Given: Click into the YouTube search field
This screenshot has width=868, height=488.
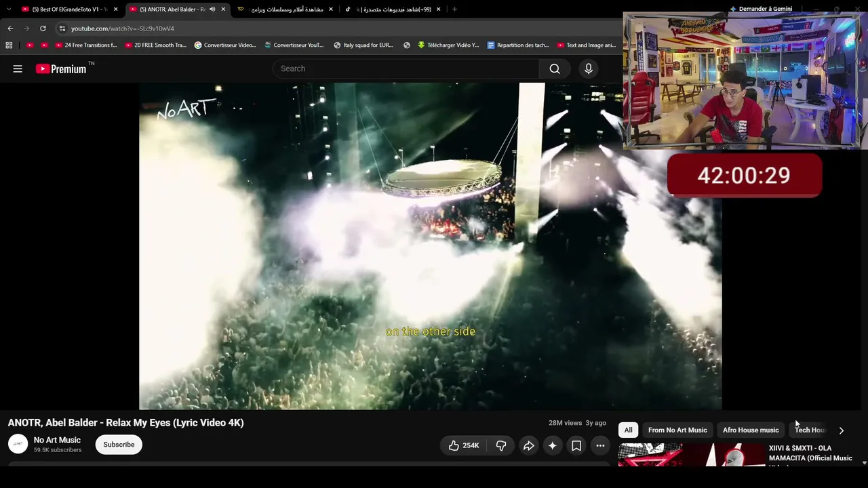Looking at the screenshot, I should point(406,68).
